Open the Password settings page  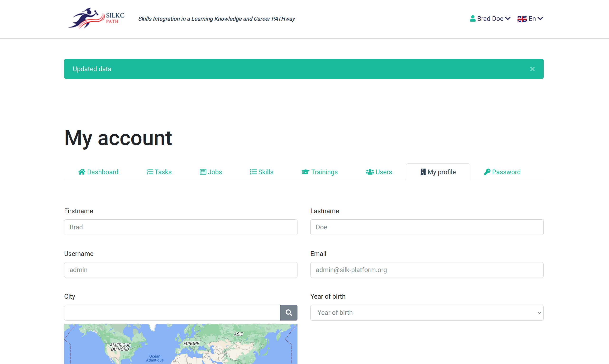pyautogui.click(x=502, y=172)
